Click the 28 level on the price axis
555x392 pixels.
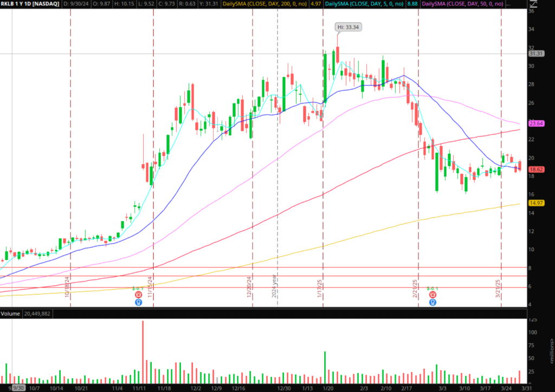point(531,84)
